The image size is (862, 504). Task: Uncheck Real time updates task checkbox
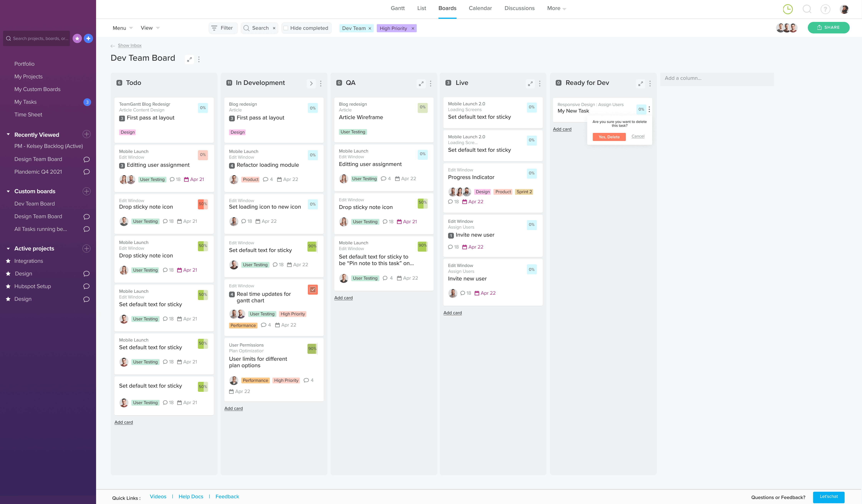313,290
